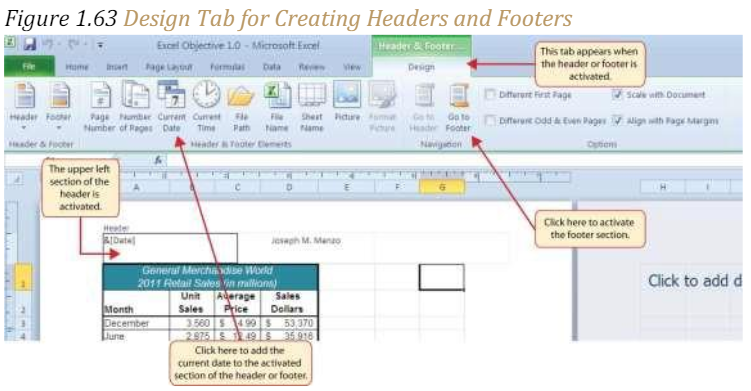Enable Different First Page checkbox
This screenshot has width=751, height=391.
click(489, 94)
